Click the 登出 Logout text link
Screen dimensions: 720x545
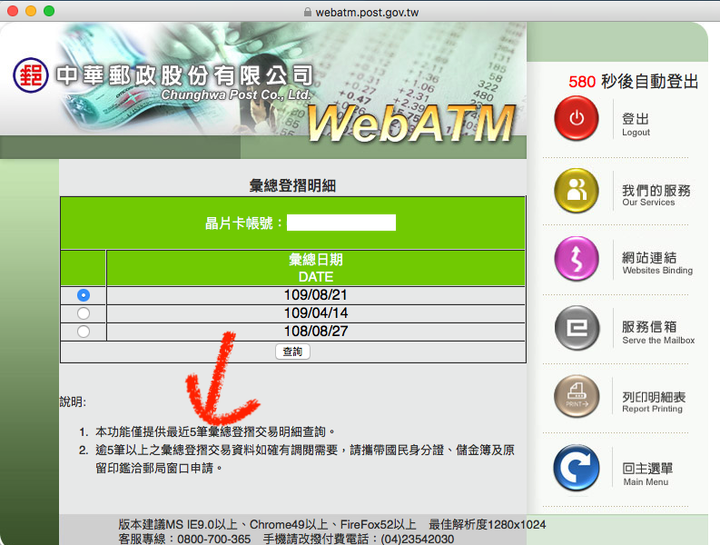pyautogui.click(x=636, y=125)
